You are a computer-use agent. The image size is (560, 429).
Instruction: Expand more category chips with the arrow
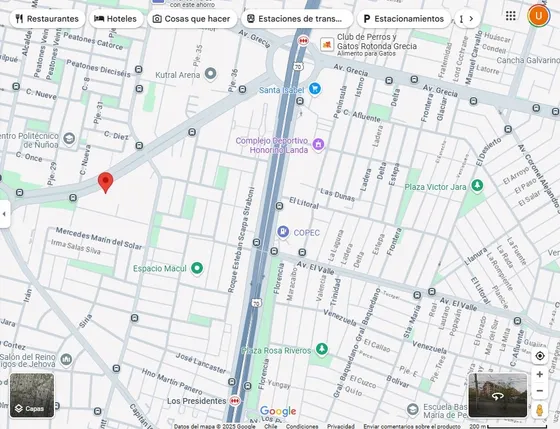pos(471,19)
